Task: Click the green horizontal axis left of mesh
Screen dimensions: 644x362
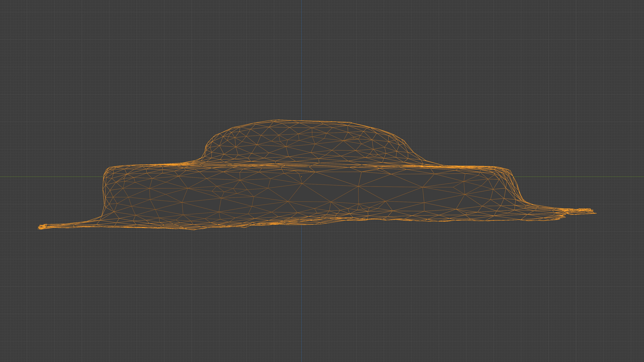Action: coord(50,177)
